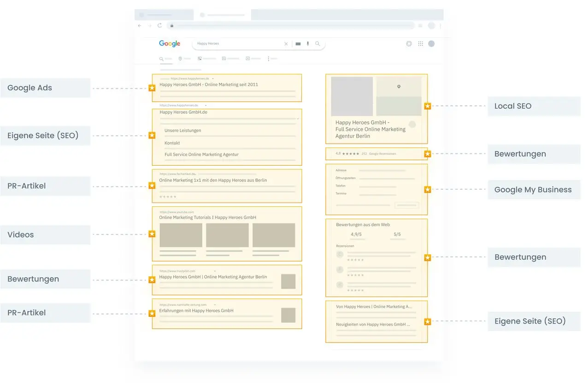588x390 pixels.
Task: Open the Kontakt sitelink
Action: pyautogui.click(x=171, y=143)
